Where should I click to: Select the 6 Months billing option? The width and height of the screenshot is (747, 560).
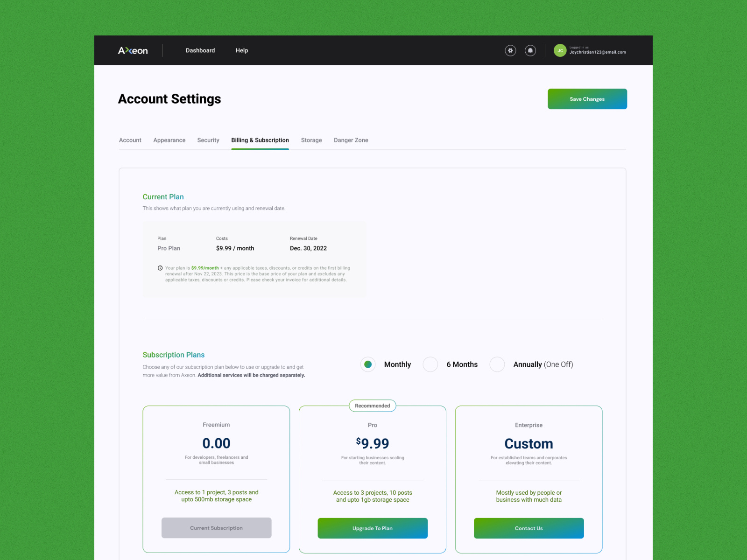(x=430, y=364)
